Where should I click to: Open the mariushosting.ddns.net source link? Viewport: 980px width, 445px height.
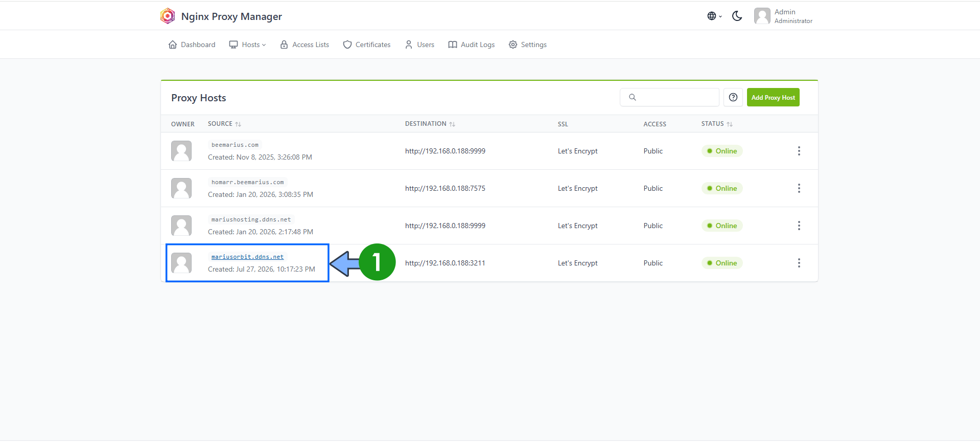251,219
